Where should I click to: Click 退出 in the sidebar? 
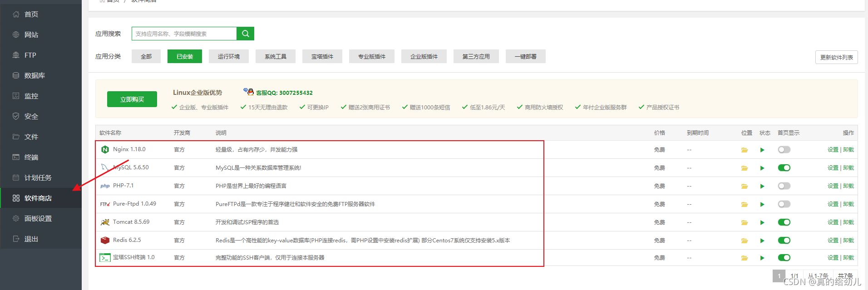point(41,239)
